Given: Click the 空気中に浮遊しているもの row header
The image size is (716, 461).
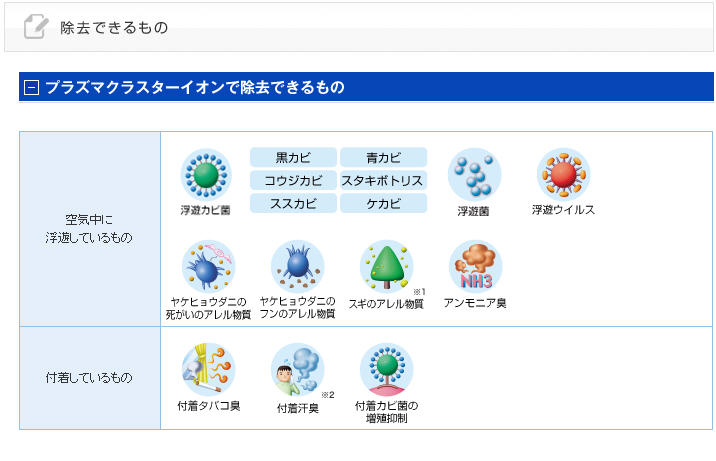Looking at the screenshot, I should (90, 229).
